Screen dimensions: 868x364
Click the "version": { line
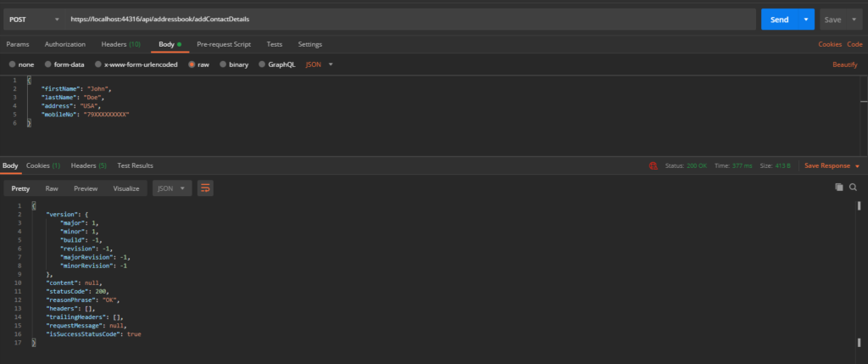click(x=67, y=214)
